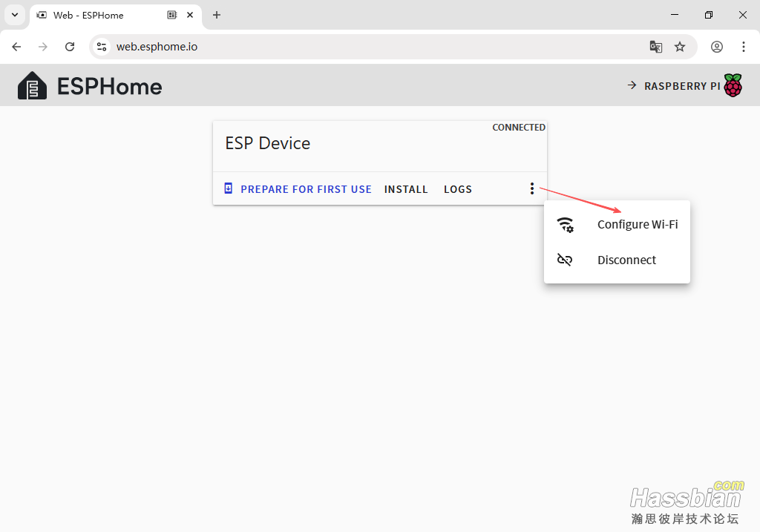Open the Chrome profile avatar icon
This screenshot has height=532, width=760.
(x=716, y=47)
